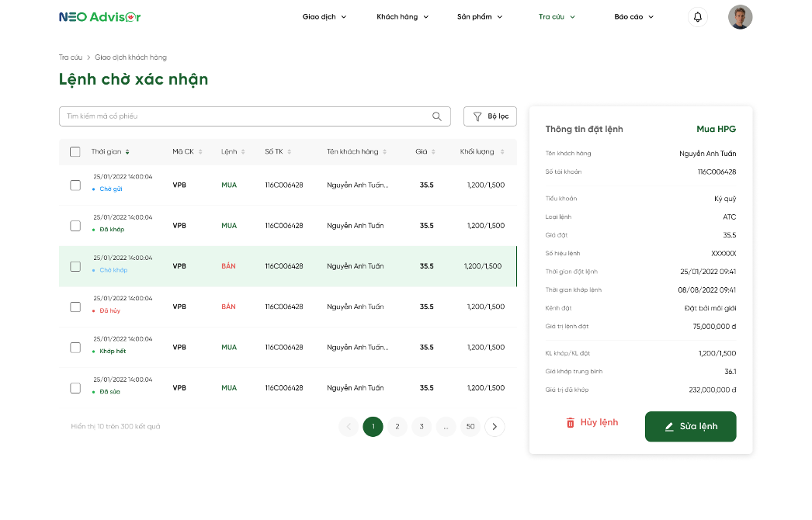Go to next page arrow

(x=494, y=426)
